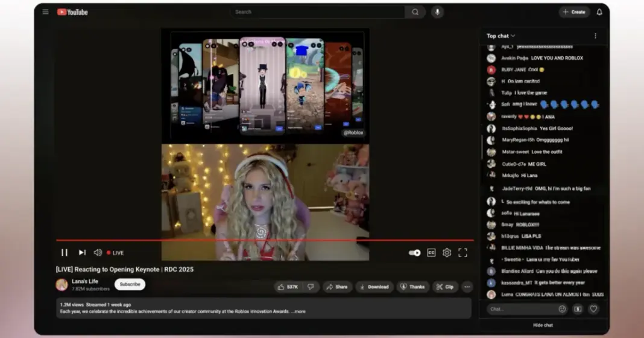Screen dimensions: 644x338
Task: Dislike the video
Action: 311,287
